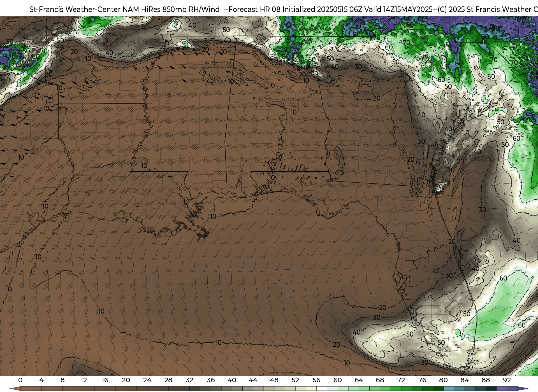Click the colorbar tick label "0"
The width and height of the screenshot is (538, 392).
click(x=20, y=380)
